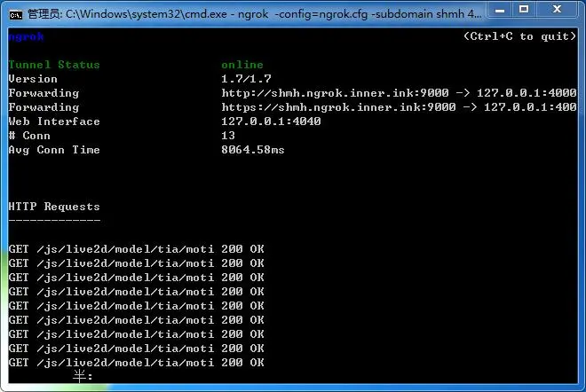
Task: Click the 'Web Interface' label
Action: (x=54, y=122)
